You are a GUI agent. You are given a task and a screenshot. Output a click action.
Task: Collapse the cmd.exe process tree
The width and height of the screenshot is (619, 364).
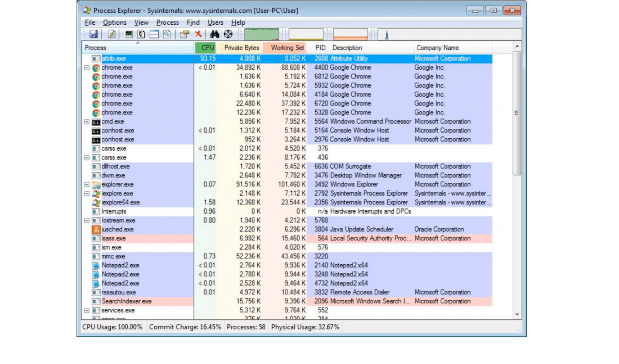(x=87, y=122)
